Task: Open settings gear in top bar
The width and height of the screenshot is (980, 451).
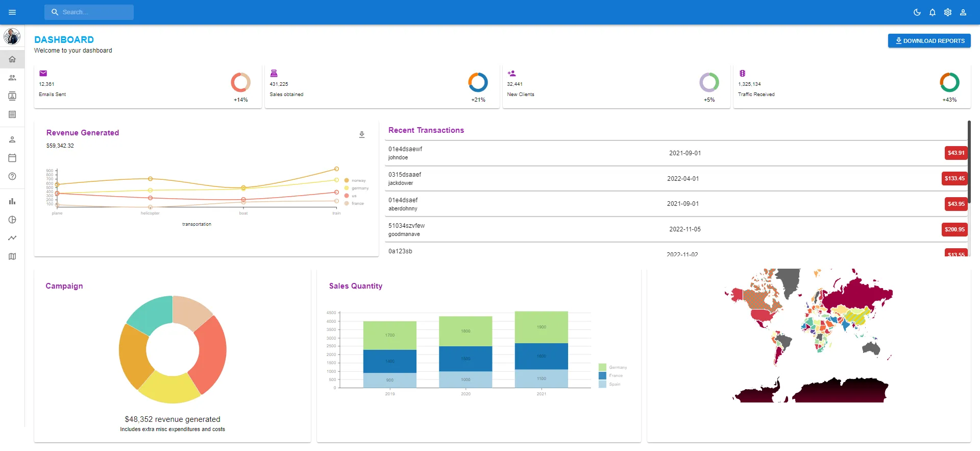Action: tap(947, 12)
